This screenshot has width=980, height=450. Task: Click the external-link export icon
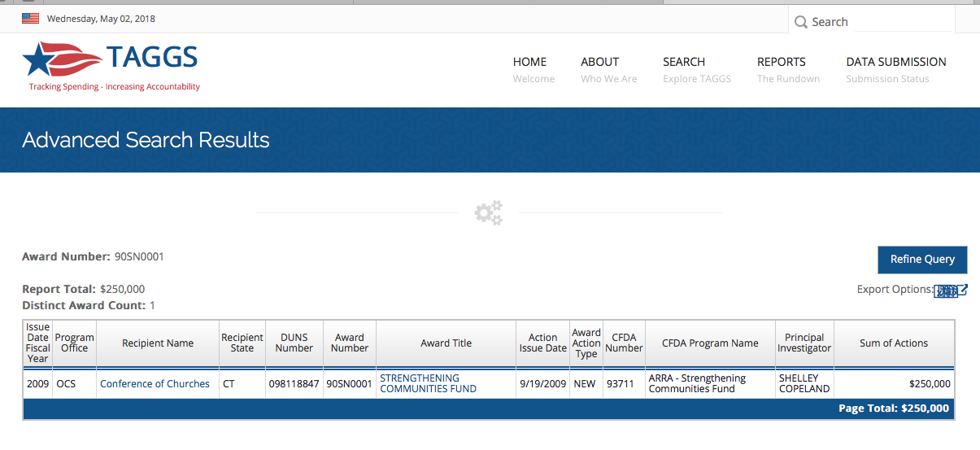pyautogui.click(x=963, y=290)
